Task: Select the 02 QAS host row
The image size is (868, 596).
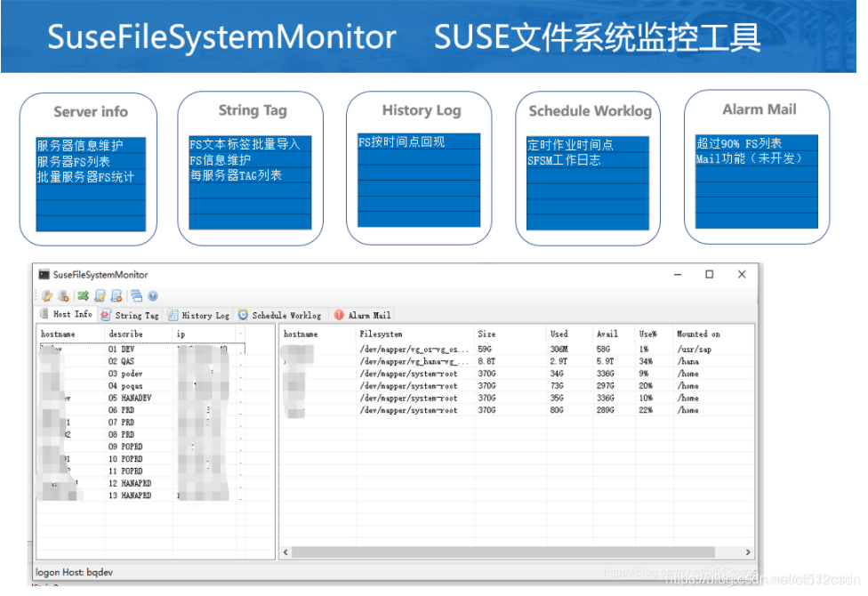Action: coord(141,361)
